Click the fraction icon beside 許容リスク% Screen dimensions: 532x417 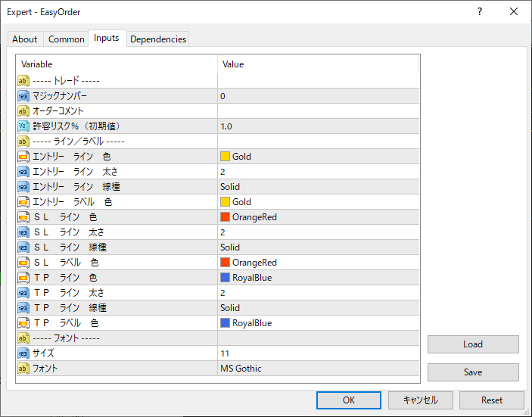point(23,126)
